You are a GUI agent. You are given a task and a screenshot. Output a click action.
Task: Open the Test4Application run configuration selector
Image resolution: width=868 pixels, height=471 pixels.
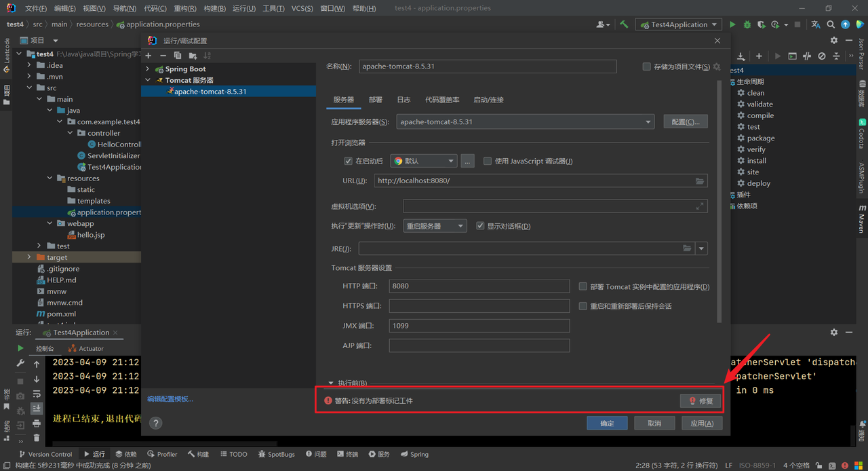coord(679,24)
